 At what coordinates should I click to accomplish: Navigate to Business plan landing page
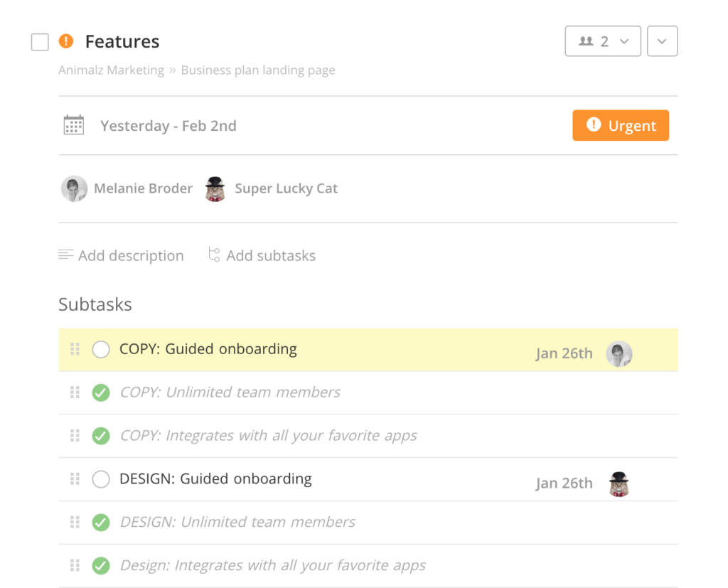point(257,70)
